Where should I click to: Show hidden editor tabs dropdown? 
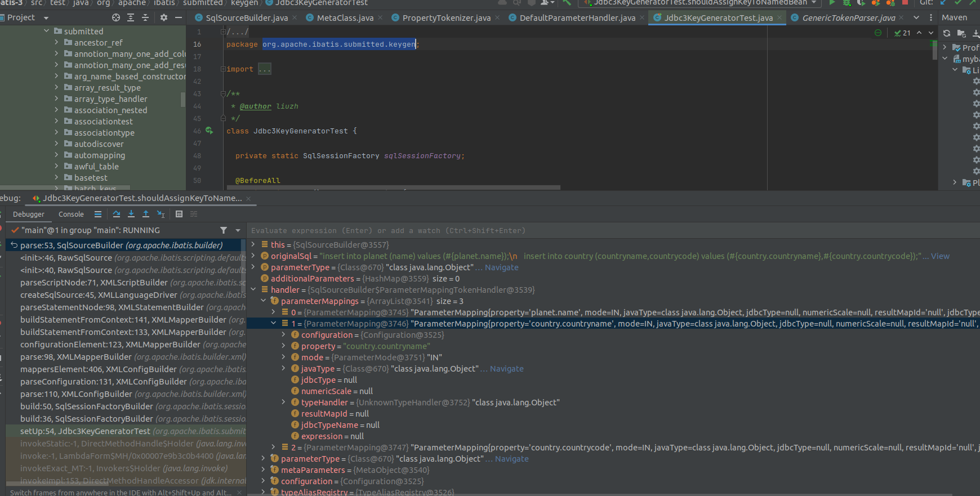pyautogui.click(x=916, y=17)
